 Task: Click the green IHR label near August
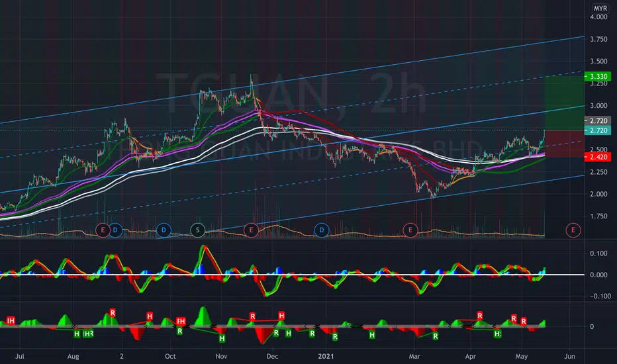coord(88,334)
